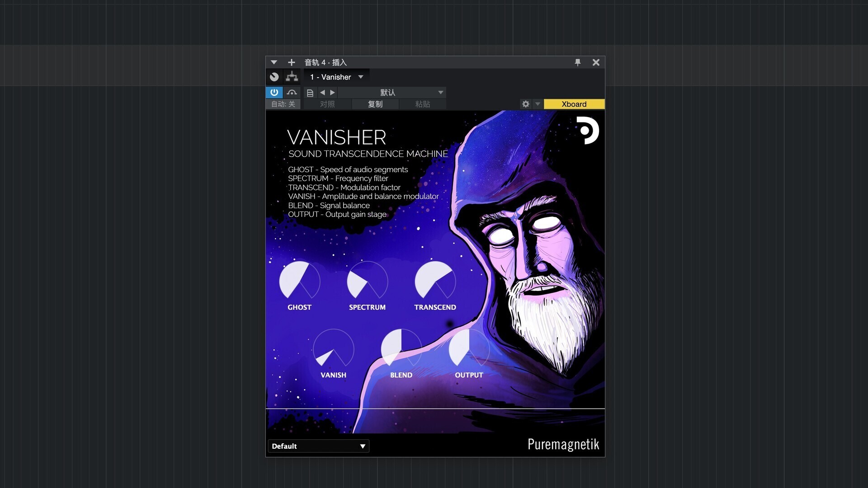Click the Puremagnetik logo icon
868x488 pixels.
tap(587, 131)
